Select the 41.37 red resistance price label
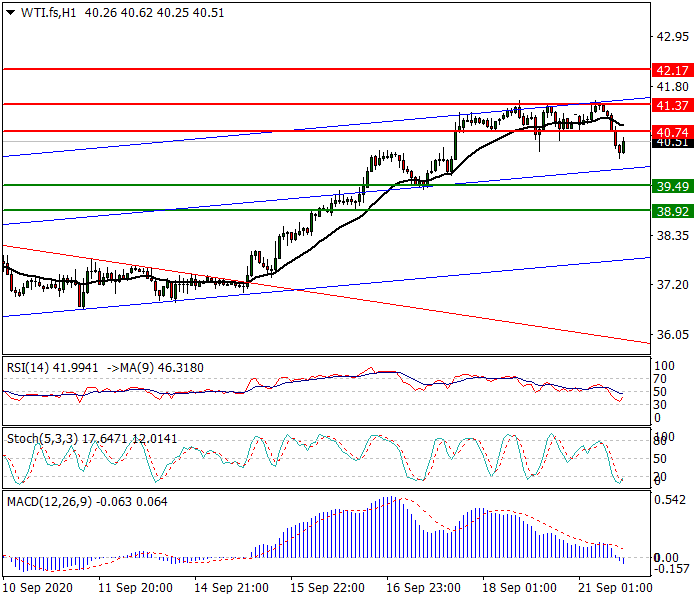 [x=672, y=105]
